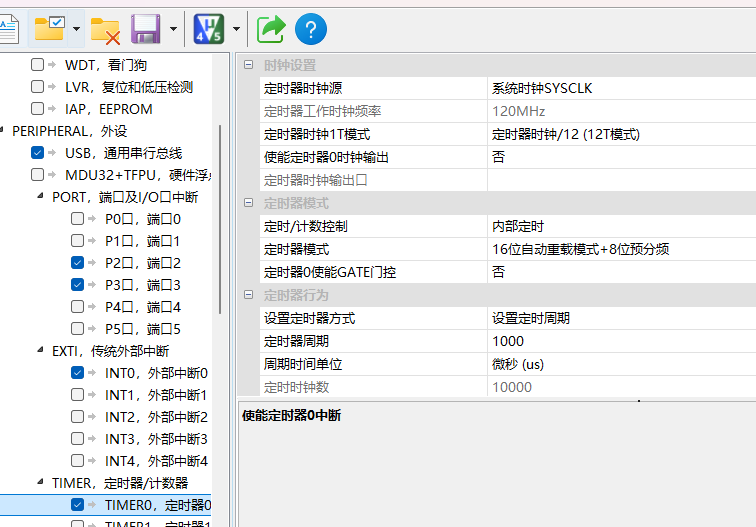756x527 pixels.
Task: Enable the MDU32+TFPU checkbox
Action: coord(37,175)
